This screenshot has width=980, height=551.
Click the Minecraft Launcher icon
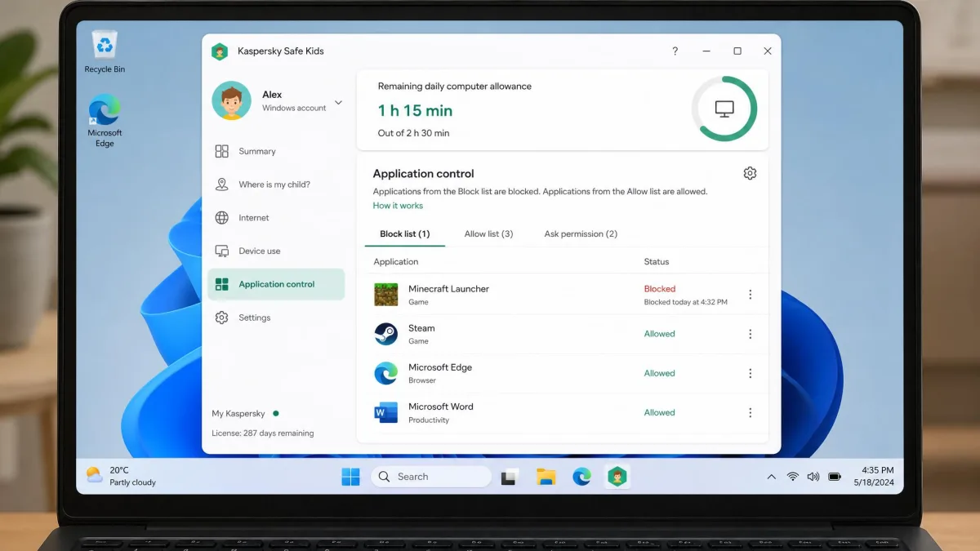click(x=385, y=295)
